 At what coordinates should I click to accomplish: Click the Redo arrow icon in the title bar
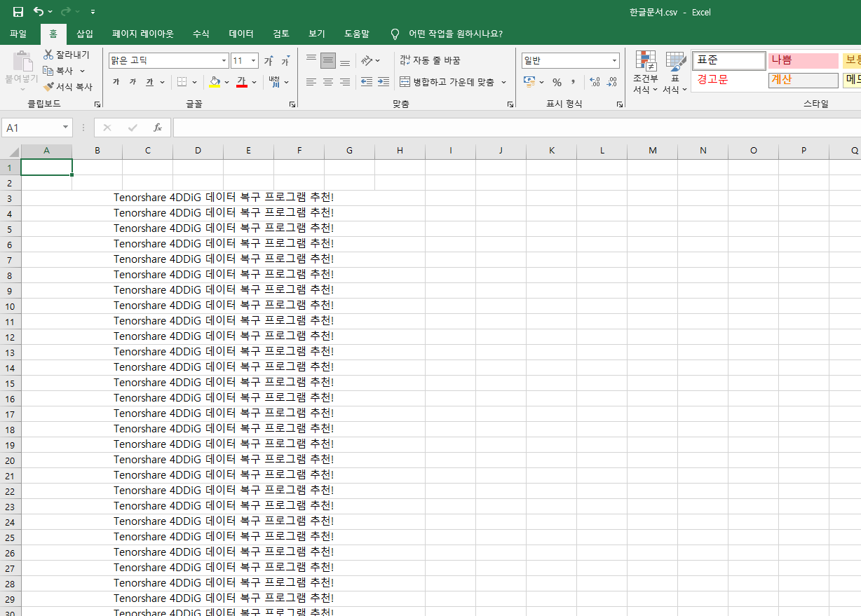[66, 12]
